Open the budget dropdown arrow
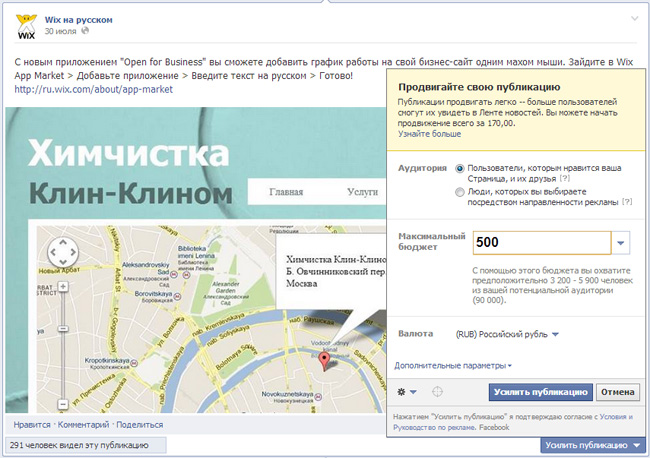The height and width of the screenshot is (458, 650). pos(621,243)
